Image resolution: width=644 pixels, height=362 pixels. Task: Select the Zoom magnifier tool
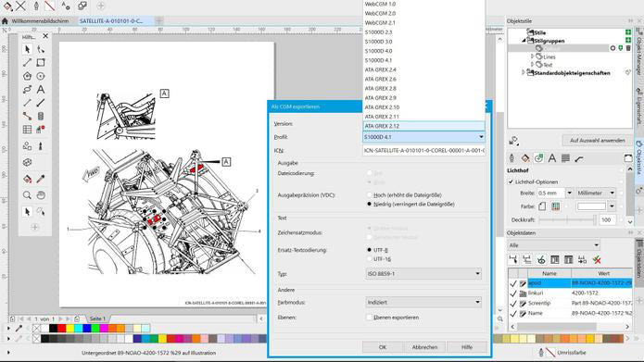pyautogui.click(x=27, y=195)
